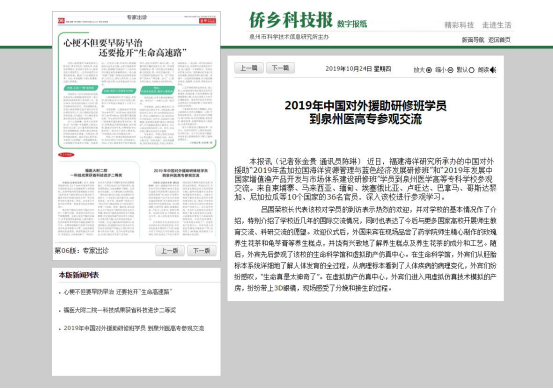Image resolution: width=553 pixels, height=389 pixels.
Task: Click the 默认 default size circle icon
Action: pyautogui.click(x=471, y=70)
